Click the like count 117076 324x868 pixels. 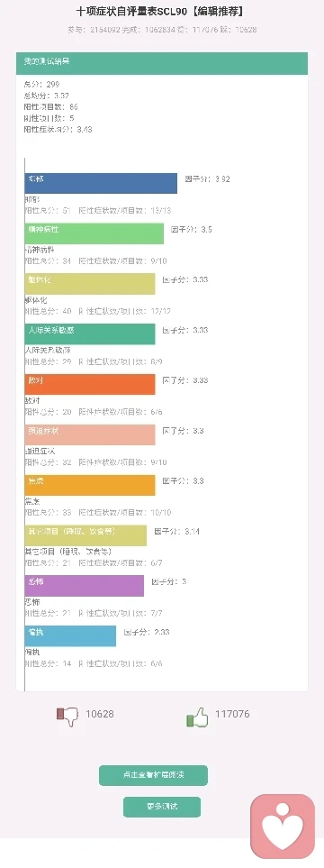(x=232, y=714)
